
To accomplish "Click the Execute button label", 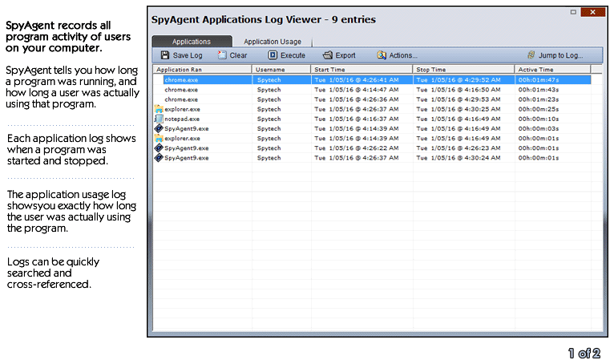I will pos(293,55).
